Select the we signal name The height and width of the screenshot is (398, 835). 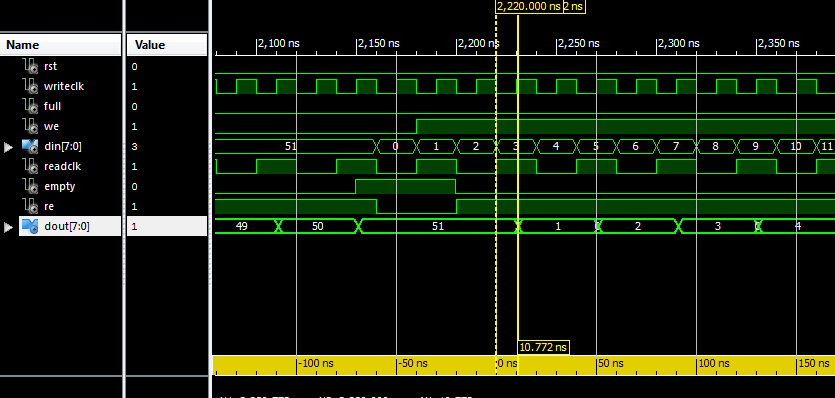pos(51,127)
